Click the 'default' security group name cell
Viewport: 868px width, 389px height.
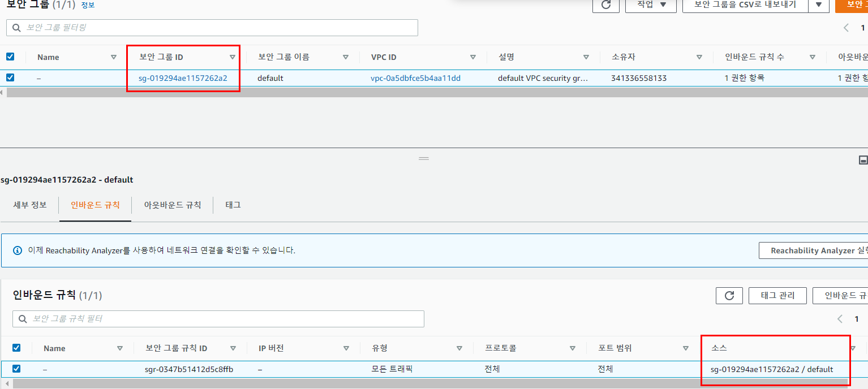tap(270, 78)
